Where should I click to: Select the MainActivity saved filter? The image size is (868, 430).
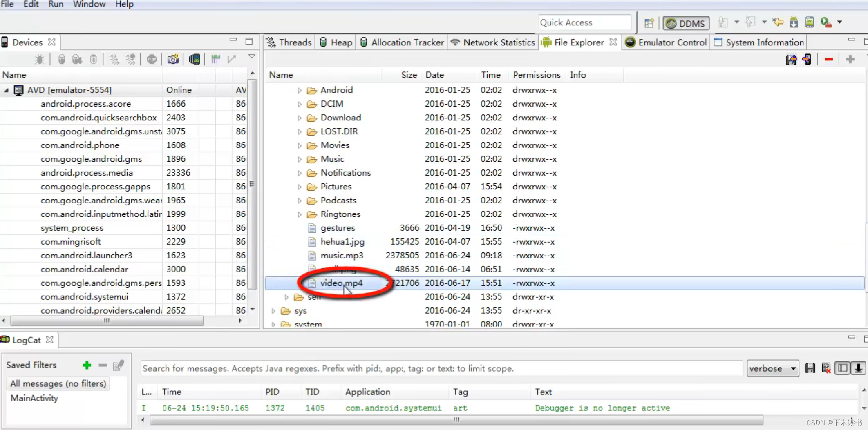tap(34, 398)
